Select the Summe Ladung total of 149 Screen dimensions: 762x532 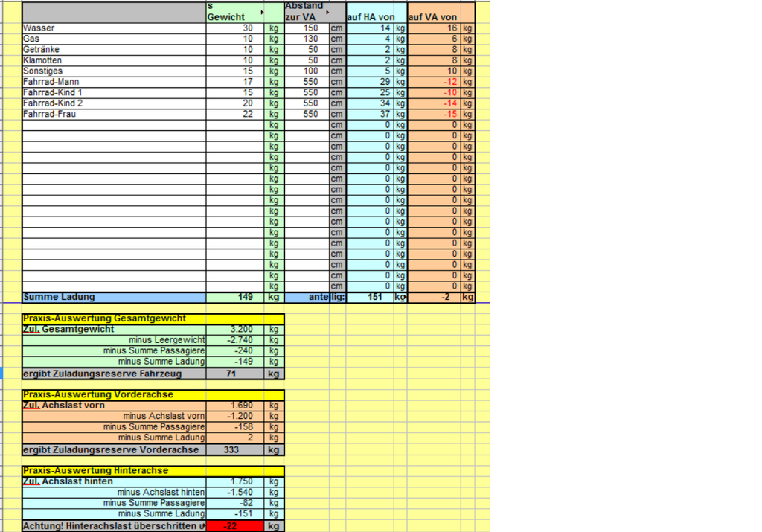[x=235, y=298]
